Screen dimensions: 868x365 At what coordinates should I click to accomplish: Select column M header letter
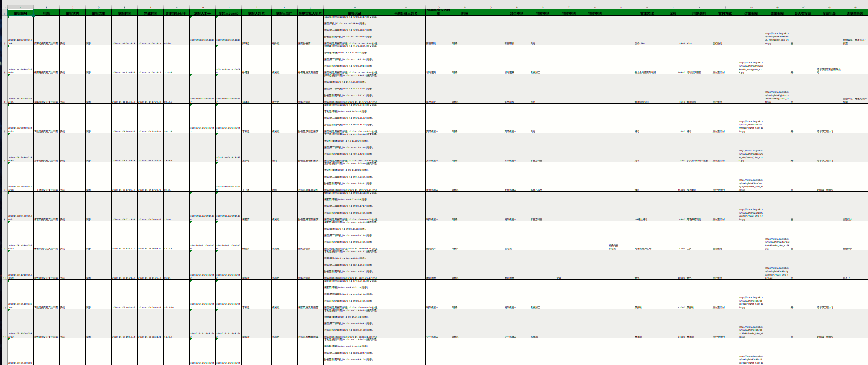[354, 8]
